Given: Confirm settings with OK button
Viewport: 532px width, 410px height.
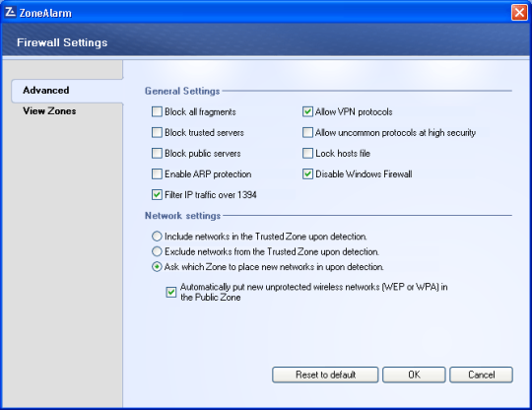Looking at the screenshot, I should pos(414,375).
